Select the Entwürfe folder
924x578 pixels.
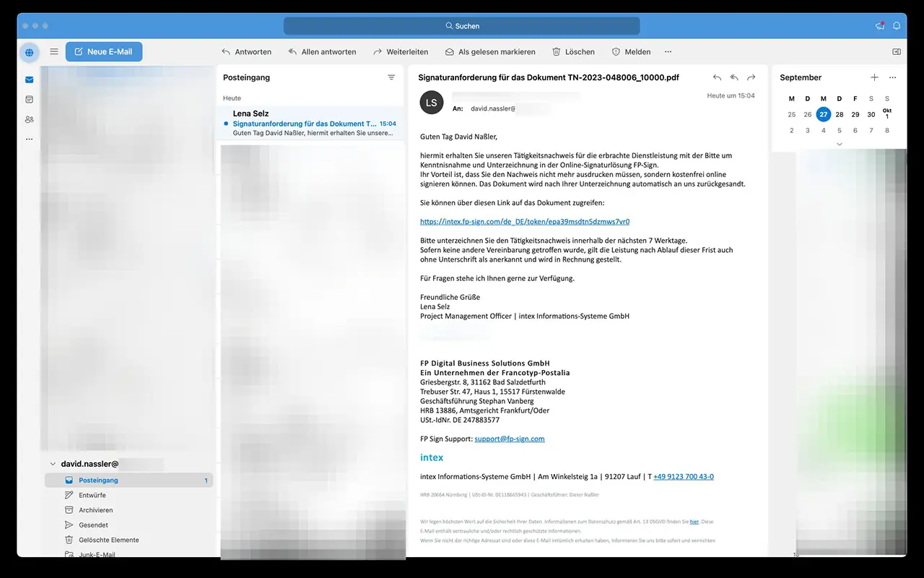click(92, 495)
